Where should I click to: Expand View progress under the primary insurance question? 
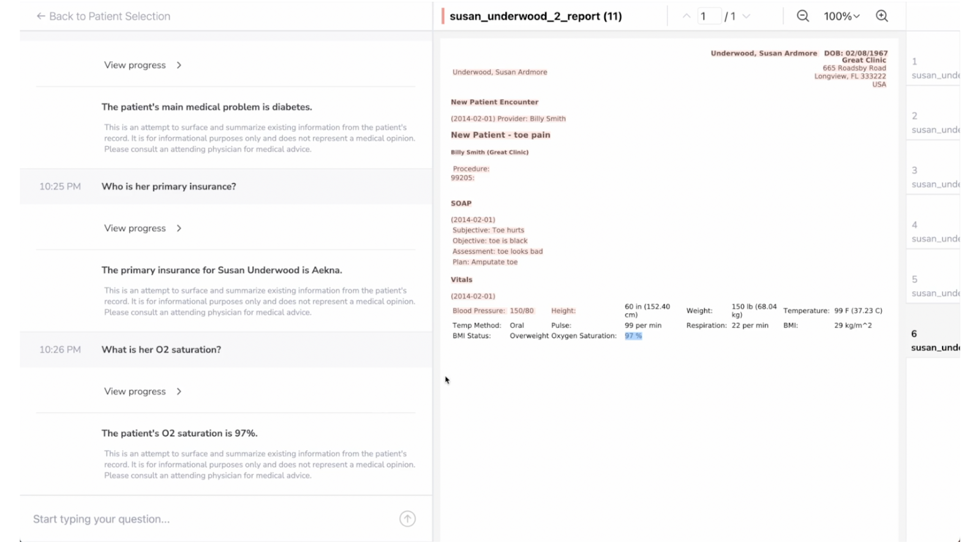[143, 228]
